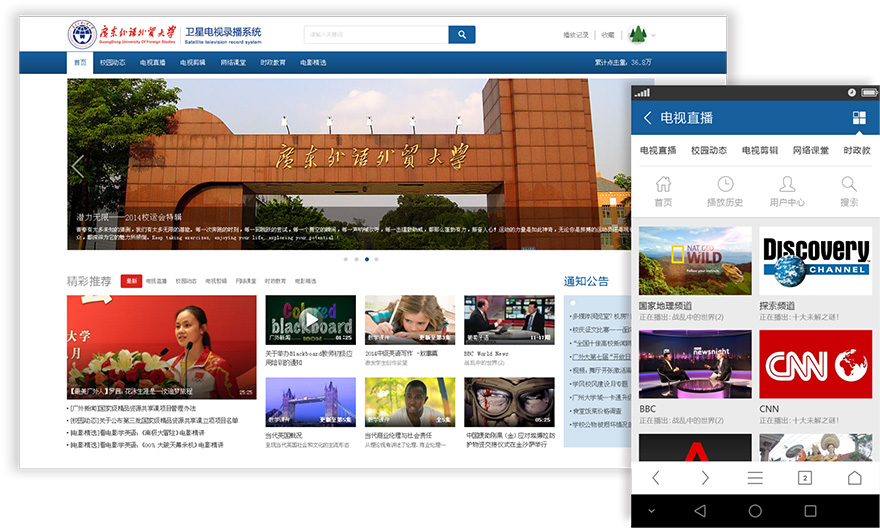Select 电影精选 in blue navigation bar
The height and width of the screenshot is (528, 880).
(x=313, y=62)
